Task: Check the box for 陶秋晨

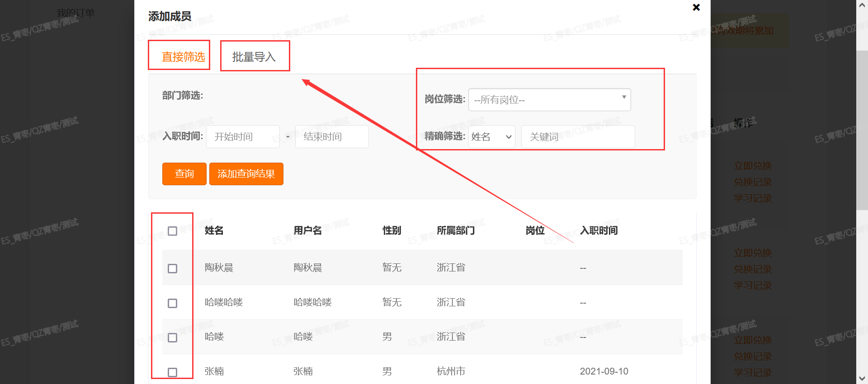Action: 172,269
